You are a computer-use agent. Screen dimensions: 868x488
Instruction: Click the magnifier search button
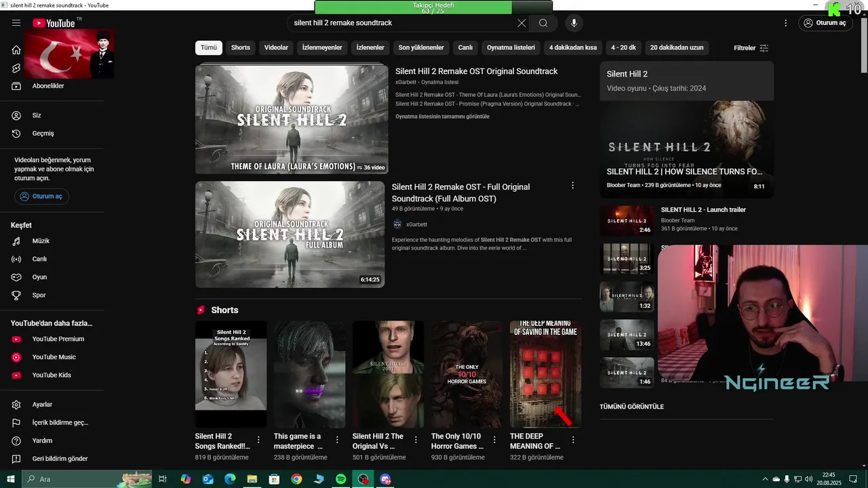coord(543,23)
